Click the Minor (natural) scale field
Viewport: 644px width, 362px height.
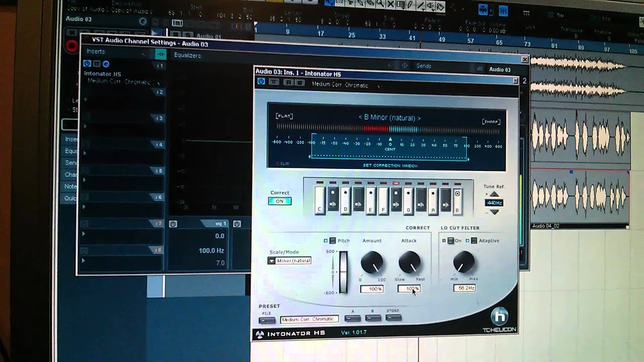(x=294, y=261)
